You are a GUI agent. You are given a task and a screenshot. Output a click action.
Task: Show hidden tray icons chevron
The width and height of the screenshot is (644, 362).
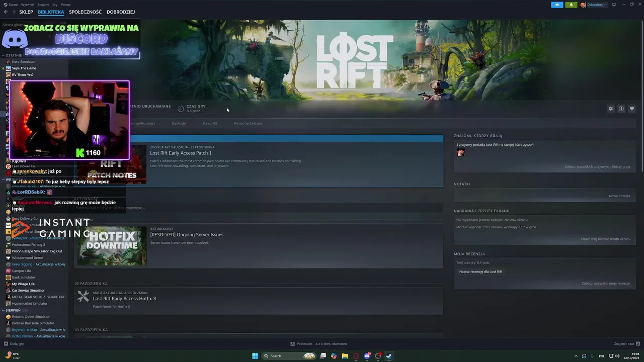pos(576,356)
